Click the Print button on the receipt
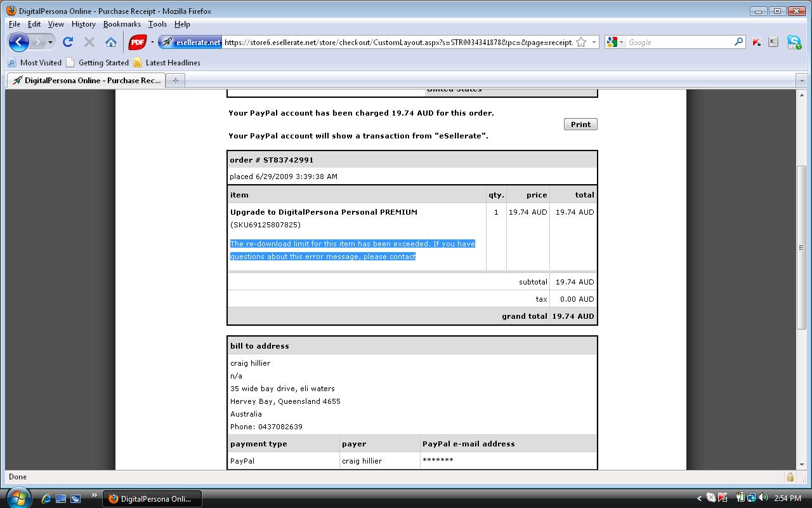Viewport: 812px width, 508px height. click(580, 124)
